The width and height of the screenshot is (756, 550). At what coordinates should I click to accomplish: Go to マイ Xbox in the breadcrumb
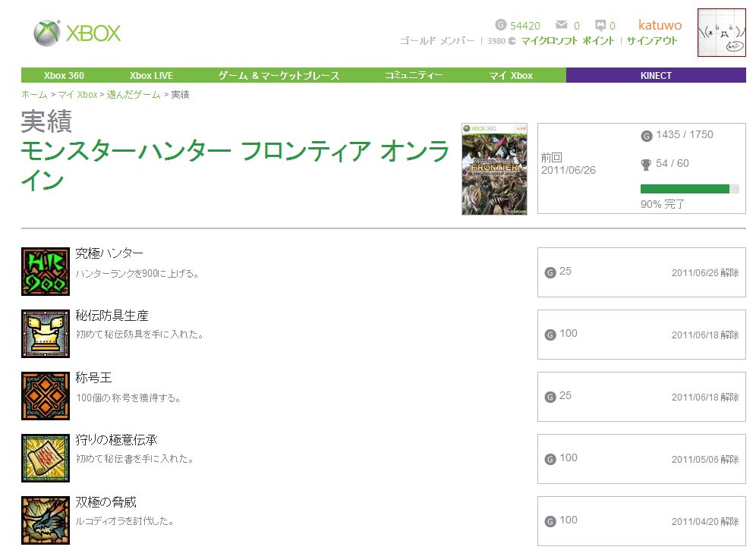tap(77, 95)
